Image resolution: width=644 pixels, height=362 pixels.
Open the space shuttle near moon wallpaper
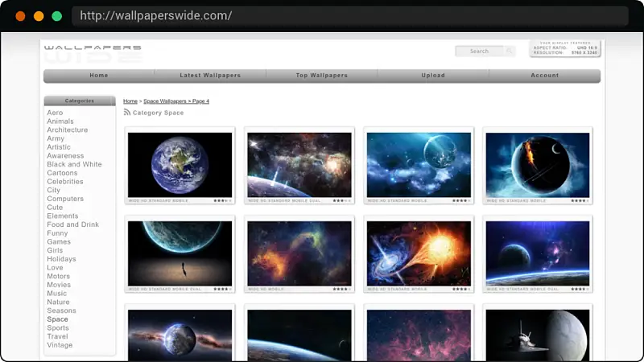pos(538,335)
